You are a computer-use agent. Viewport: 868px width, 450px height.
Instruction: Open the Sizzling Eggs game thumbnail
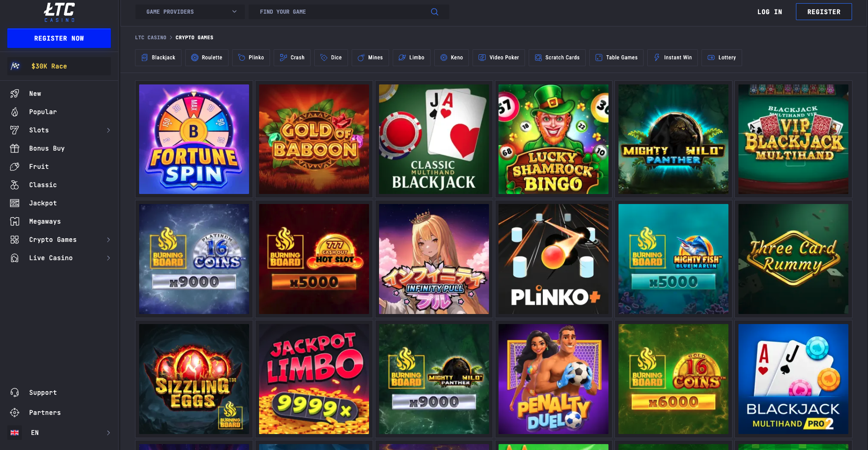(194, 379)
